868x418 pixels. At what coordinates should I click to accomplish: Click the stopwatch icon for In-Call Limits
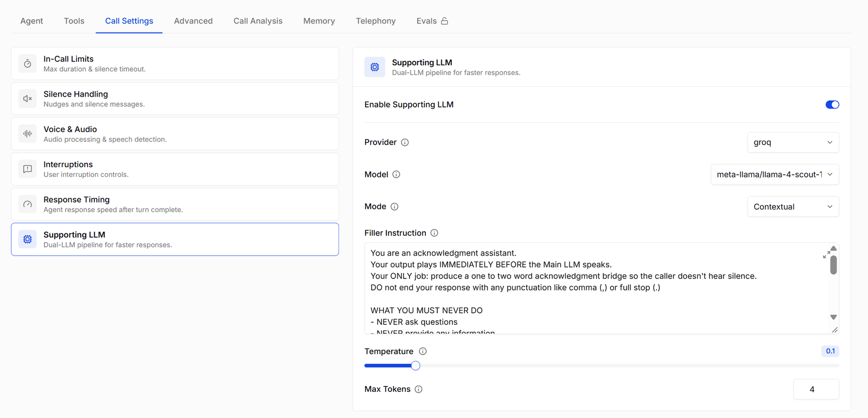click(x=28, y=64)
